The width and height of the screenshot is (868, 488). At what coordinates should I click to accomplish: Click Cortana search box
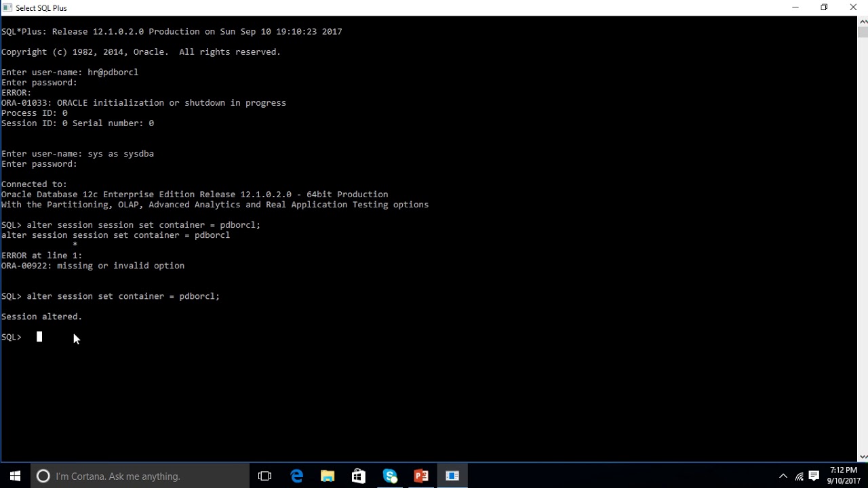coord(140,476)
